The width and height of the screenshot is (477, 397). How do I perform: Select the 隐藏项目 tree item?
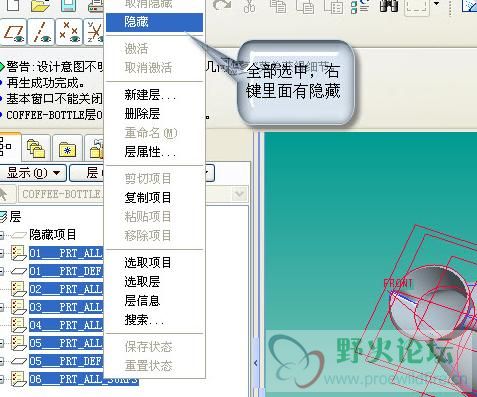[53, 235]
